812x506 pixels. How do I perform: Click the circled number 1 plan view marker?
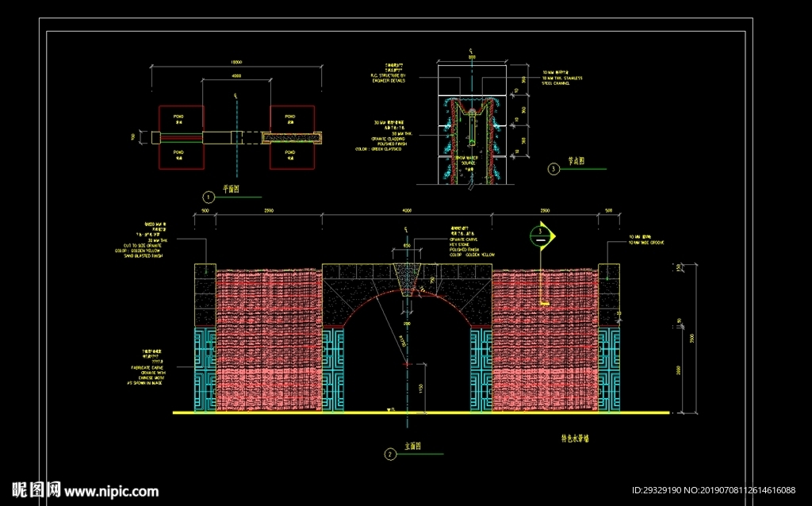point(209,197)
